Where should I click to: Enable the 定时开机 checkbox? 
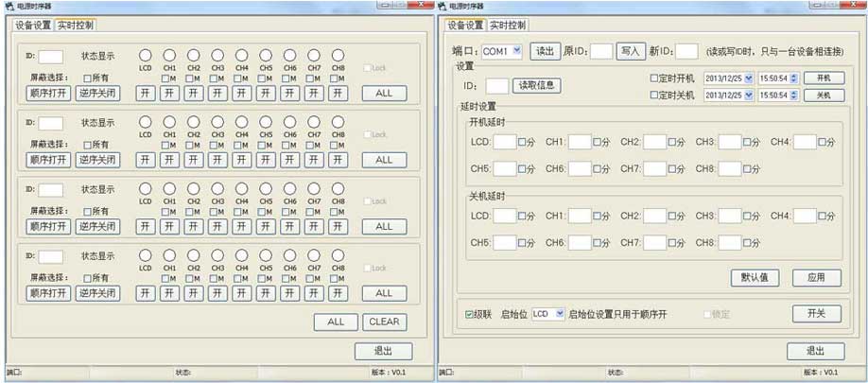[x=653, y=78]
